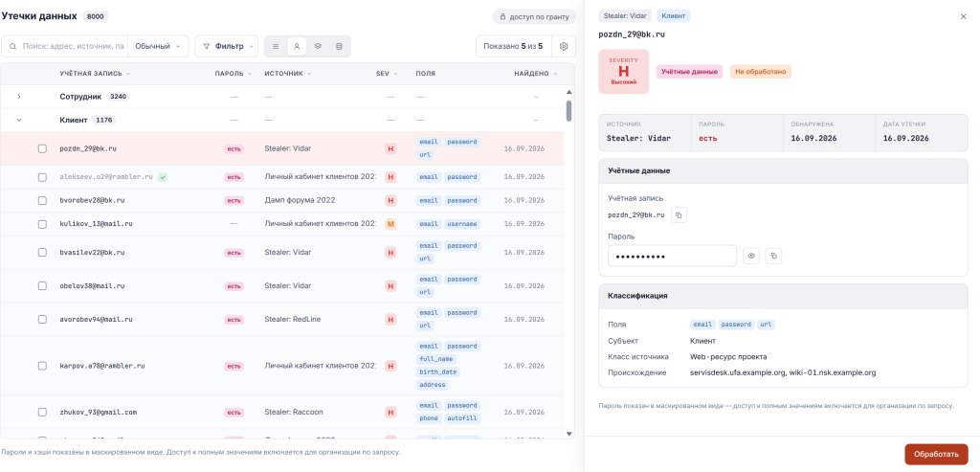This screenshot has width=980, height=472.
Task: Click the Показано 5 из 5 counter
Action: 513,46
